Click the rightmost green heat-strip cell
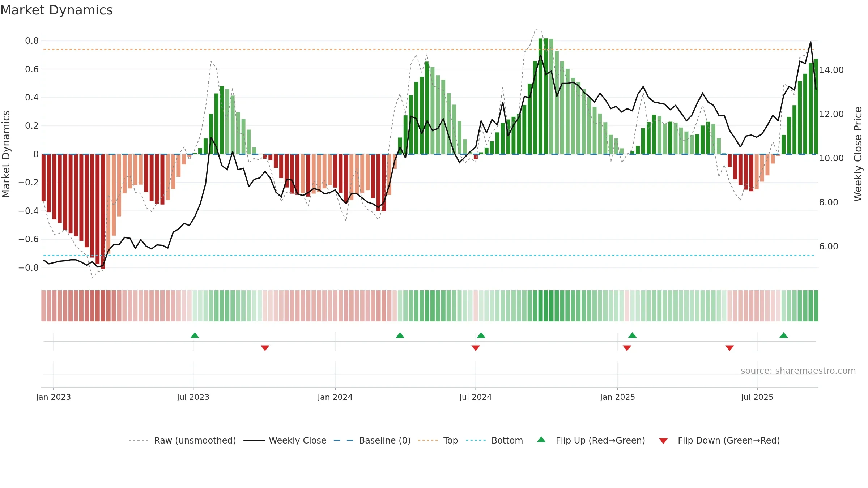The image size is (868, 488). 816,306
